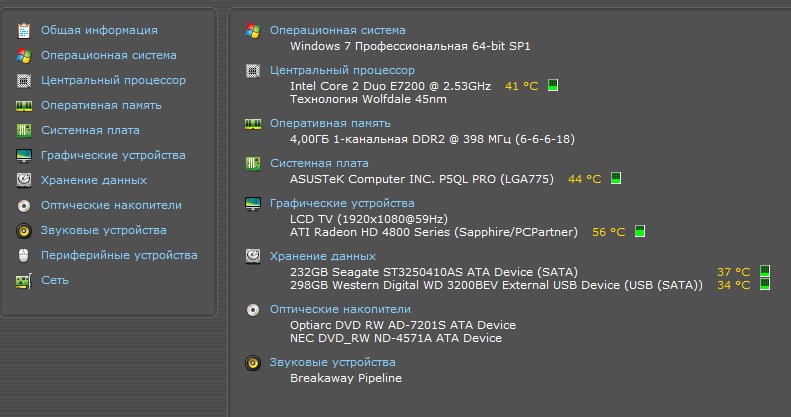The height and width of the screenshot is (417, 791).
Task: Click the disc icon beside Оптические накопители in sidebar
Action: [24, 205]
